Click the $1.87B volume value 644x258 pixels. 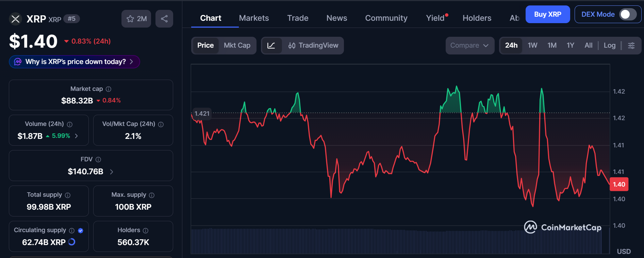tap(30, 136)
